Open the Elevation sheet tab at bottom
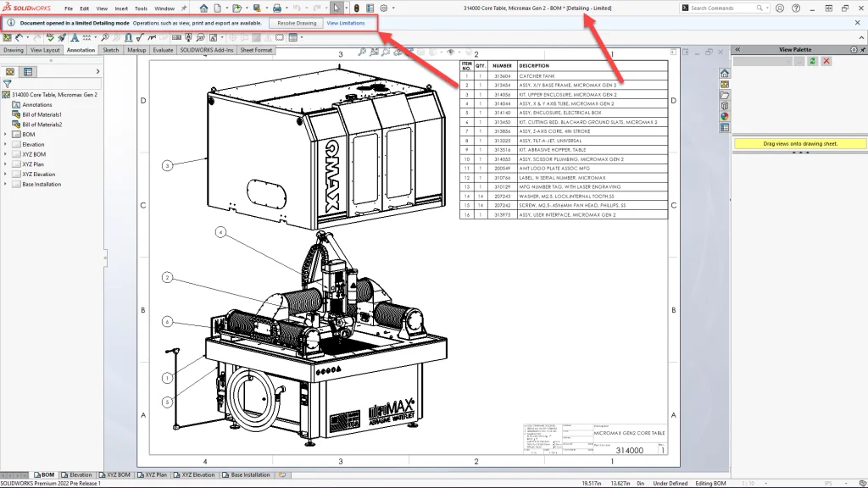This screenshot has height=488, width=868. pos(78,475)
